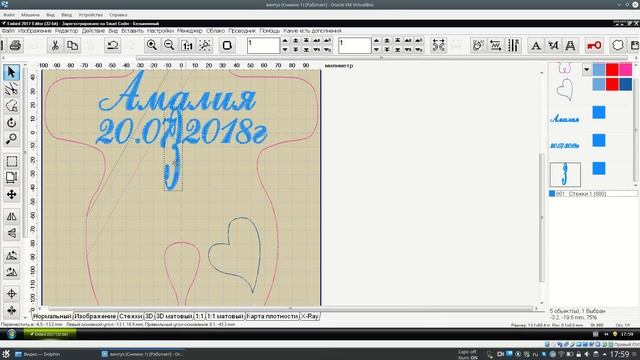640x360 pixels.
Task: Open the Помощь menu
Action: click(x=269, y=31)
